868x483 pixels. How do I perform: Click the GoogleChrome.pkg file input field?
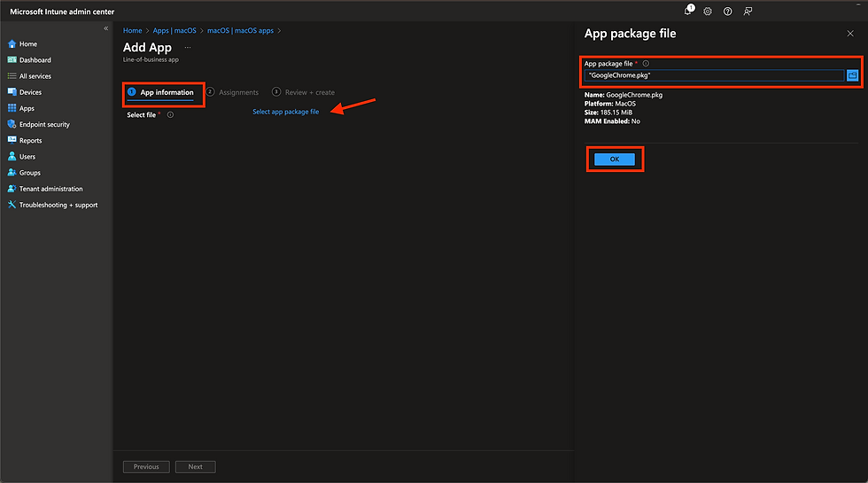[x=714, y=75]
